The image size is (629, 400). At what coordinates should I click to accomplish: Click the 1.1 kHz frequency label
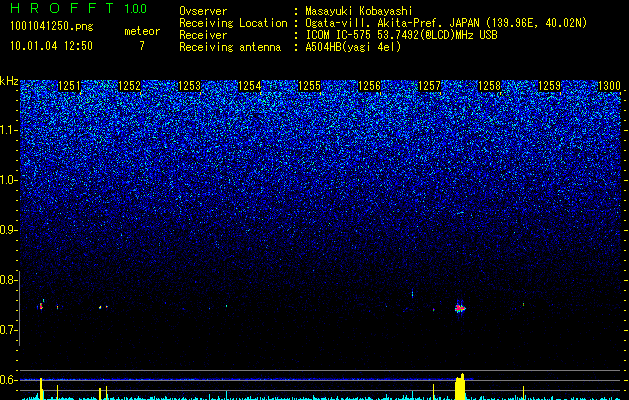coord(8,130)
